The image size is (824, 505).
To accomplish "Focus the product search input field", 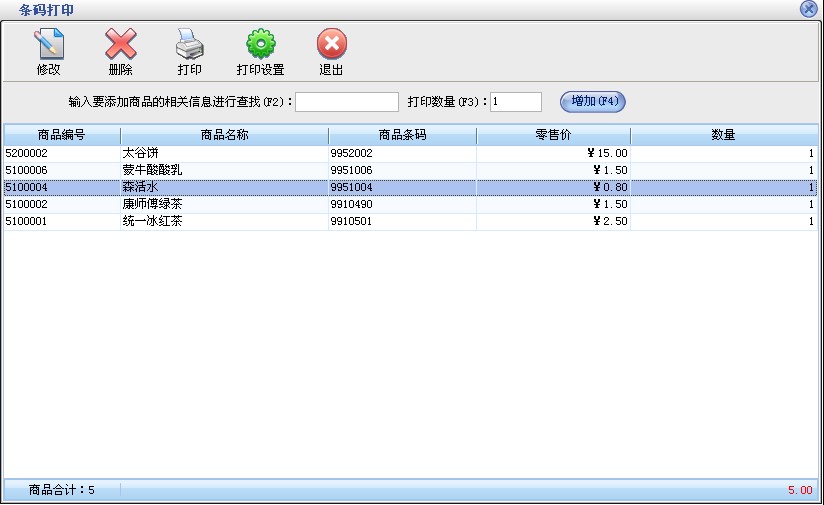I will [x=346, y=102].
